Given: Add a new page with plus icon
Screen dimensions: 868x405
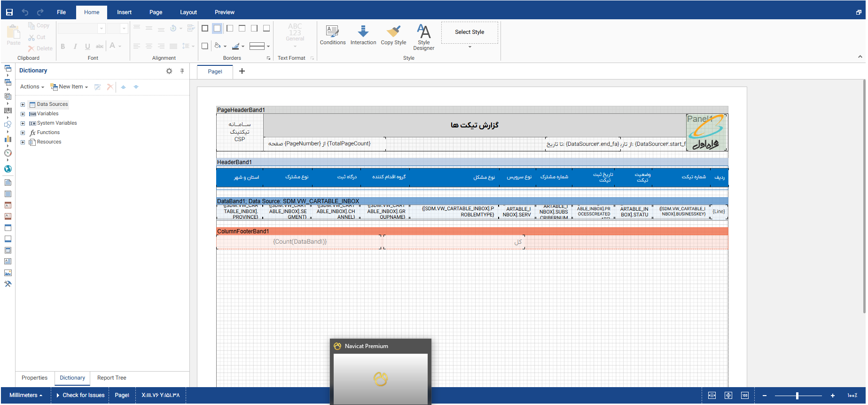Looking at the screenshot, I should click(242, 71).
